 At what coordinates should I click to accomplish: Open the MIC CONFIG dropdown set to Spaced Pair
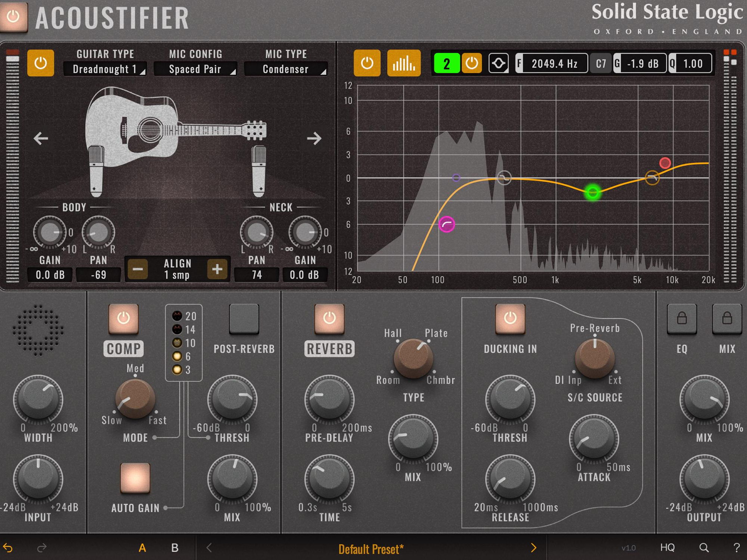[x=195, y=69]
